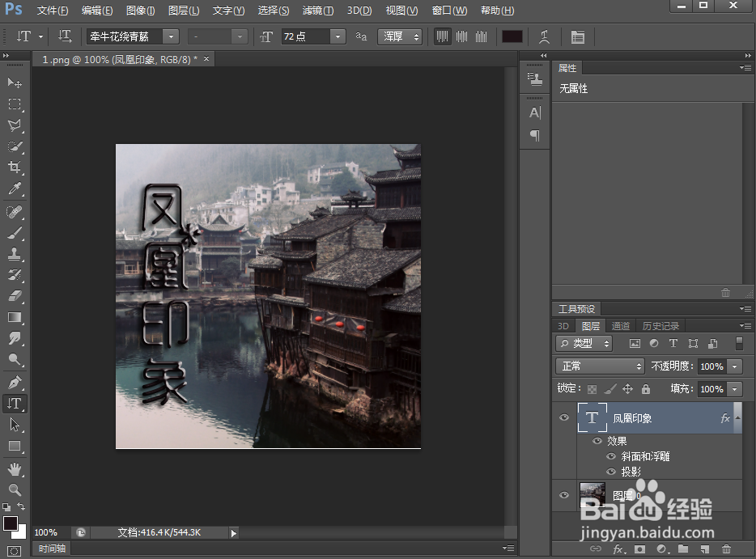Select the Quick Selection tool
Image resolution: width=756 pixels, height=559 pixels.
pos(15,146)
